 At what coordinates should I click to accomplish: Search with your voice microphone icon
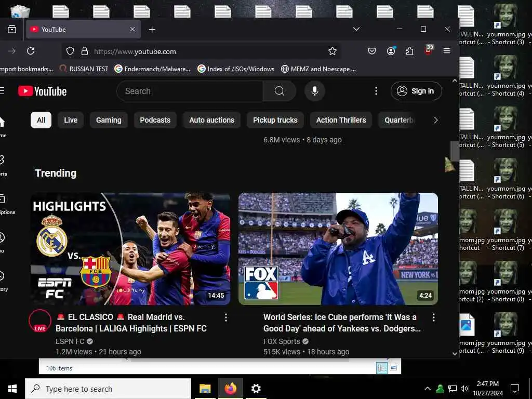pyautogui.click(x=314, y=91)
